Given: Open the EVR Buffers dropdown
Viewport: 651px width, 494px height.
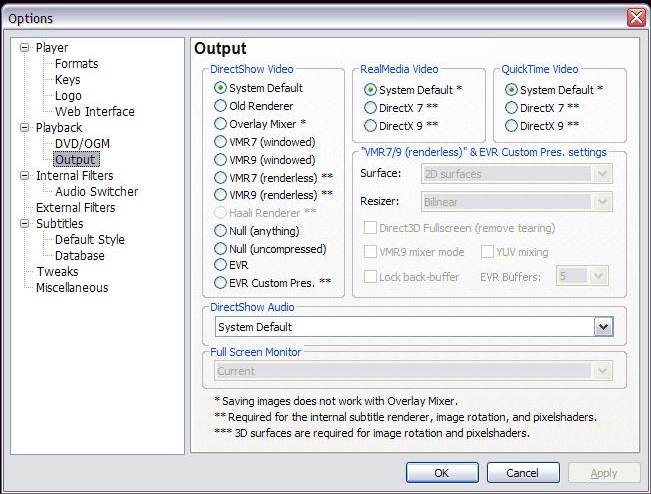Looking at the screenshot, I should [x=582, y=276].
